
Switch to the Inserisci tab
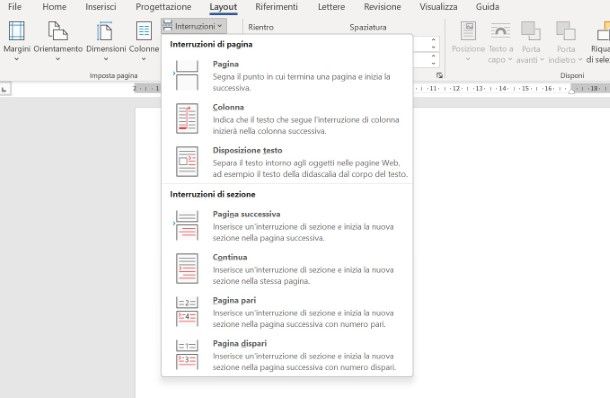click(x=101, y=7)
